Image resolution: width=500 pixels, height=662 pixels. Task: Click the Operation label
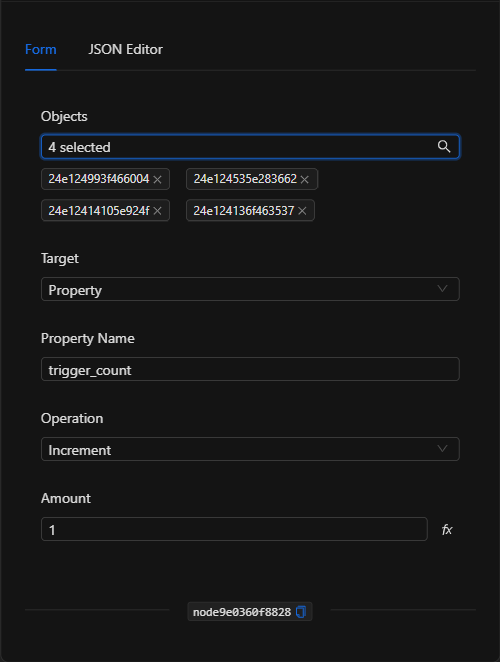coord(72,418)
